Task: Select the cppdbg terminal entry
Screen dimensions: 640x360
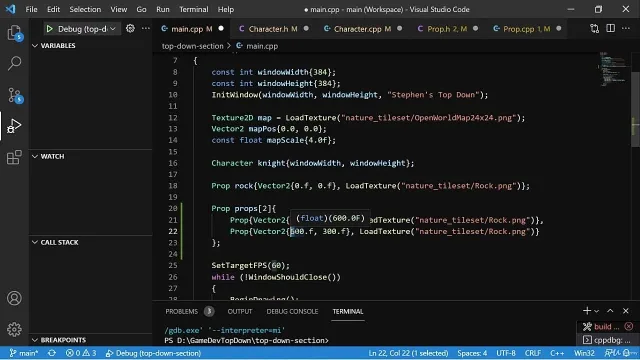Action: pos(607,340)
